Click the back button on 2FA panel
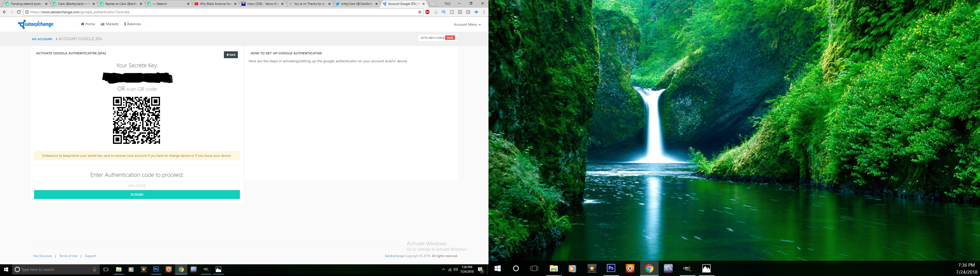 tap(230, 55)
